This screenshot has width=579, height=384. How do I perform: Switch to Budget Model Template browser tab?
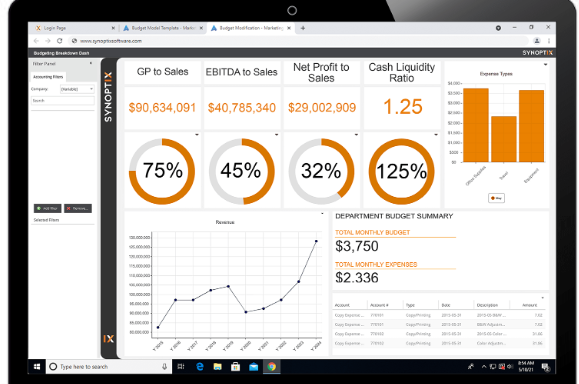[162, 28]
